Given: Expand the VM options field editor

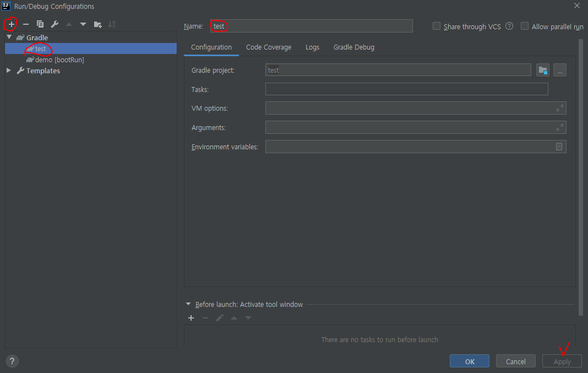Looking at the screenshot, I should click(560, 108).
